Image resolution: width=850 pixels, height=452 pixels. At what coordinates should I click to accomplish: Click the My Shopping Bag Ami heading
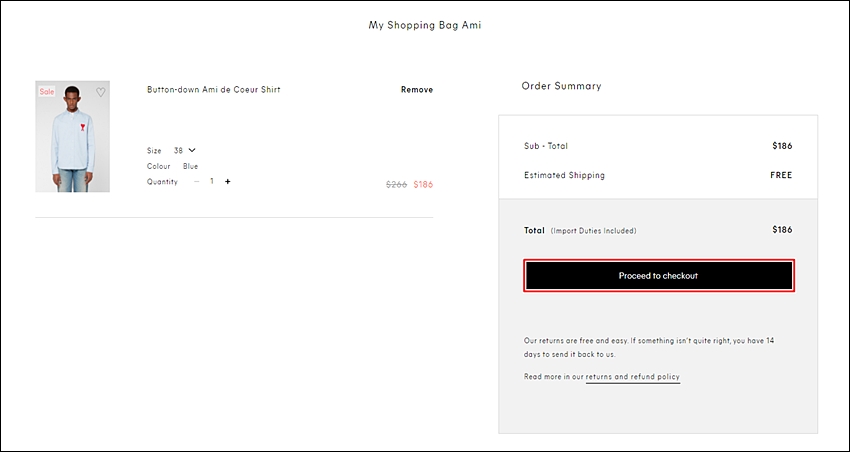coord(425,25)
